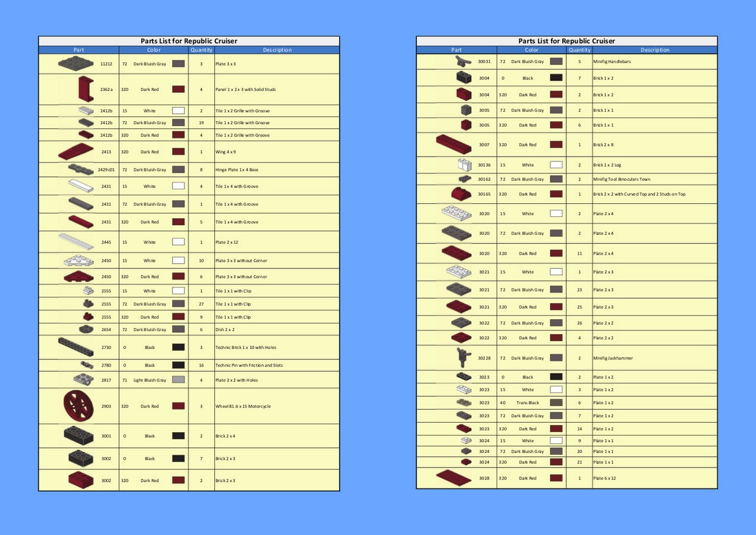Click the quantity 19 cell
The image size is (756, 535).
pyautogui.click(x=201, y=122)
